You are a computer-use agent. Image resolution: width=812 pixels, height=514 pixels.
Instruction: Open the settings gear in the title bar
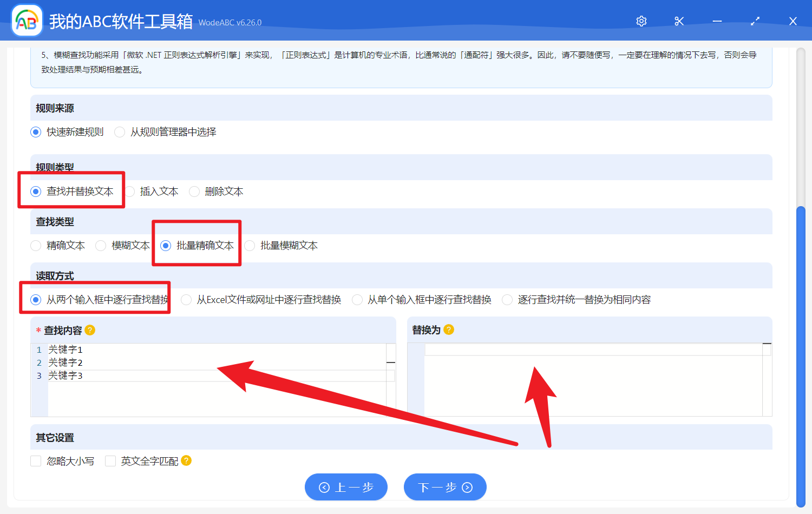coord(641,21)
